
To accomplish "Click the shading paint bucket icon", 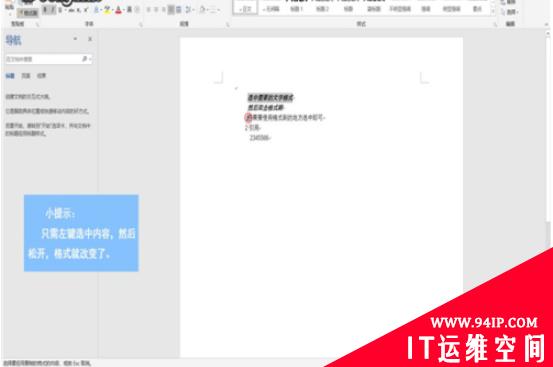I will click(202, 10).
